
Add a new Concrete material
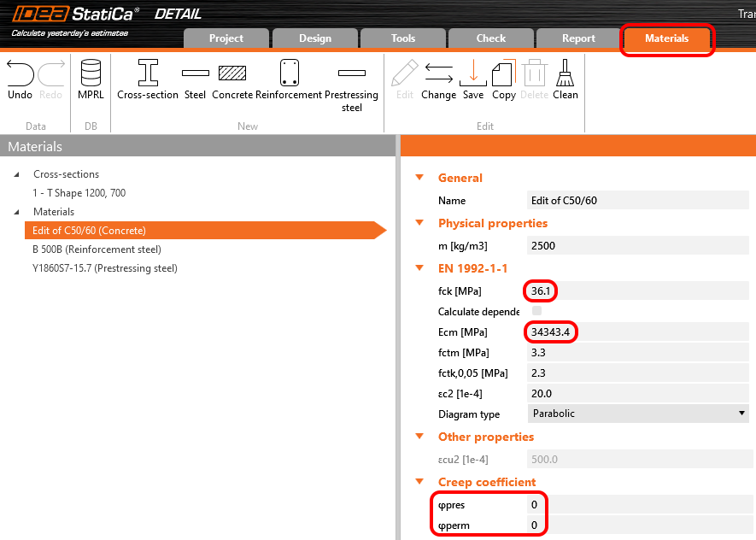click(232, 74)
